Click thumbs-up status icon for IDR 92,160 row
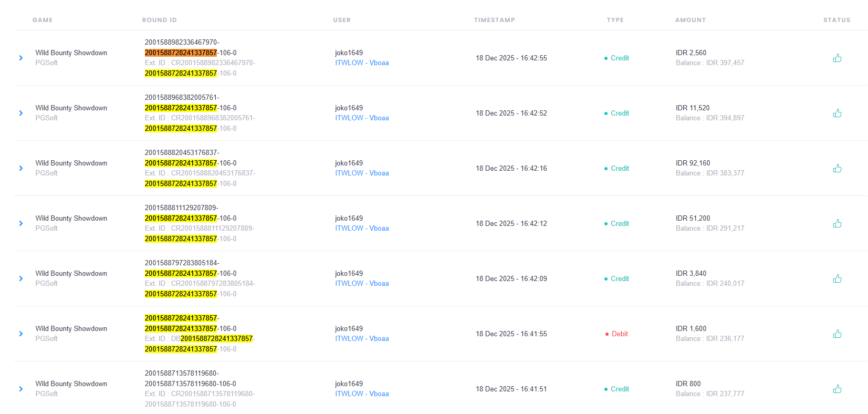 tap(837, 168)
